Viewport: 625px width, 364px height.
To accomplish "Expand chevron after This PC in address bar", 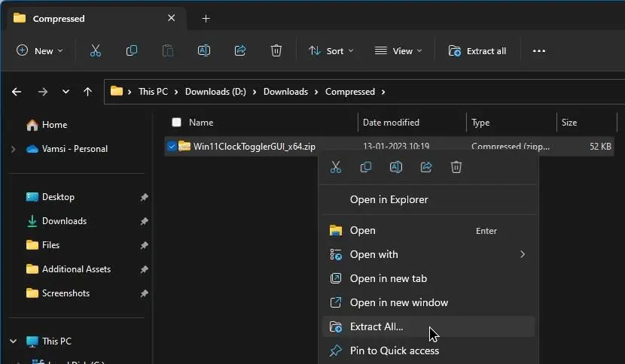I will [x=176, y=92].
